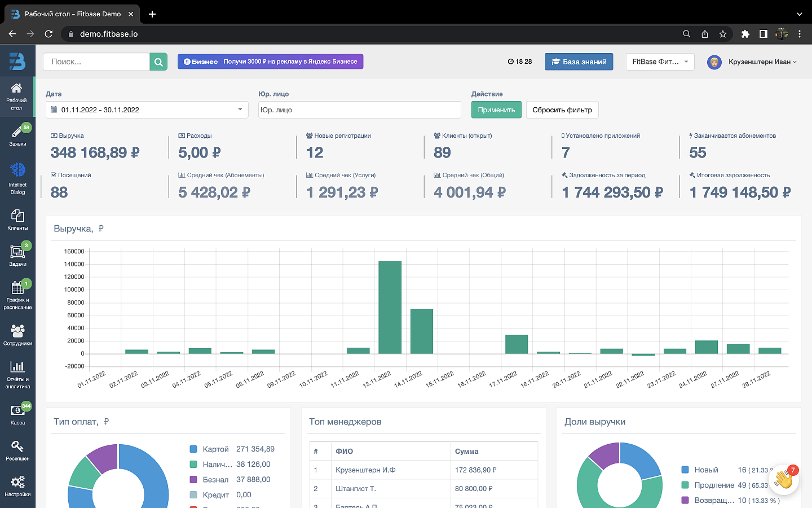Toggle Картой legend swatch in payments chart

[193, 449]
